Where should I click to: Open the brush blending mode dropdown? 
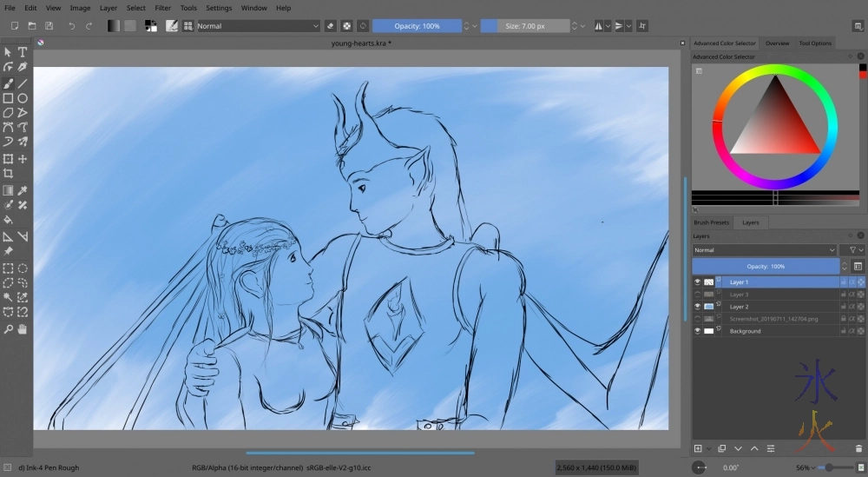coord(259,26)
